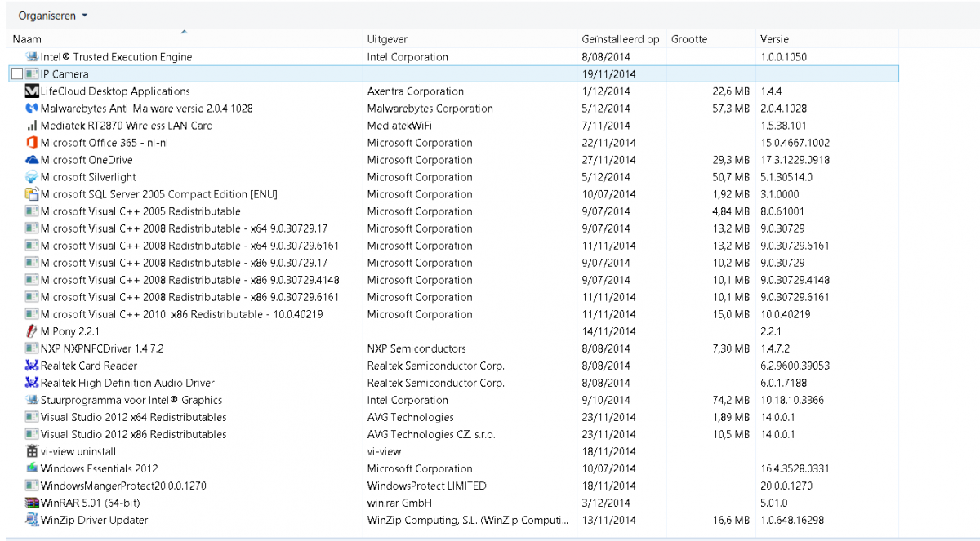Screen dimensions: 980x541
Task: Tick the IP Camera row checkbox
Action: coord(17,74)
